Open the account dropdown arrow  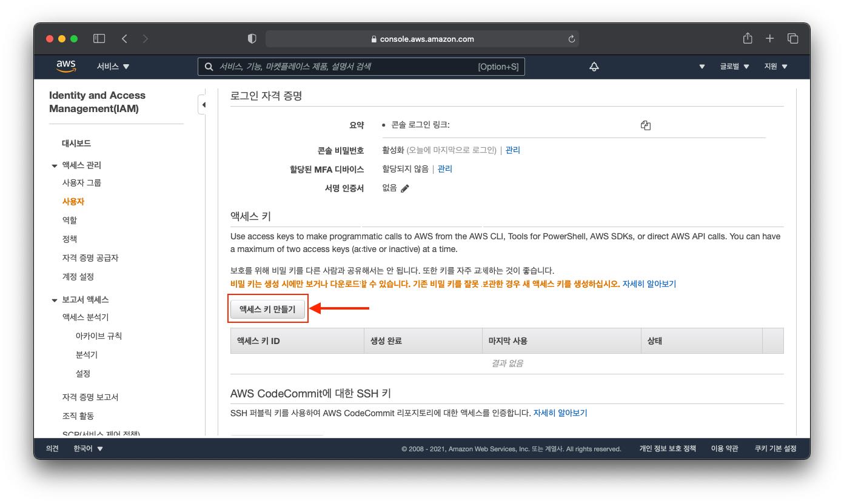point(702,67)
